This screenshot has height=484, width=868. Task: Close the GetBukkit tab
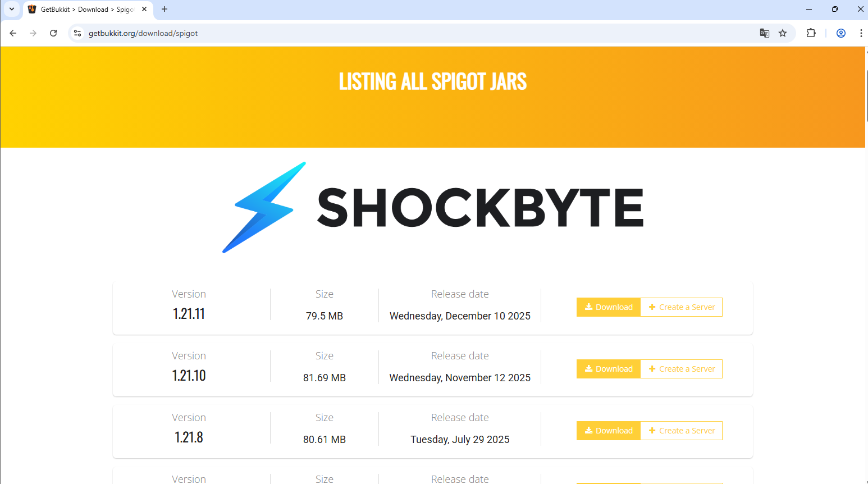144,9
